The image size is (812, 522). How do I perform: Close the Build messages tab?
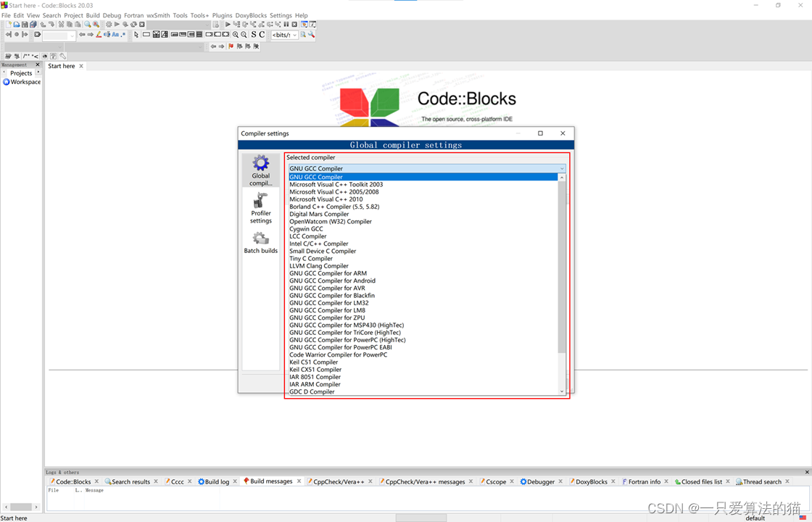pyautogui.click(x=299, y=481)
